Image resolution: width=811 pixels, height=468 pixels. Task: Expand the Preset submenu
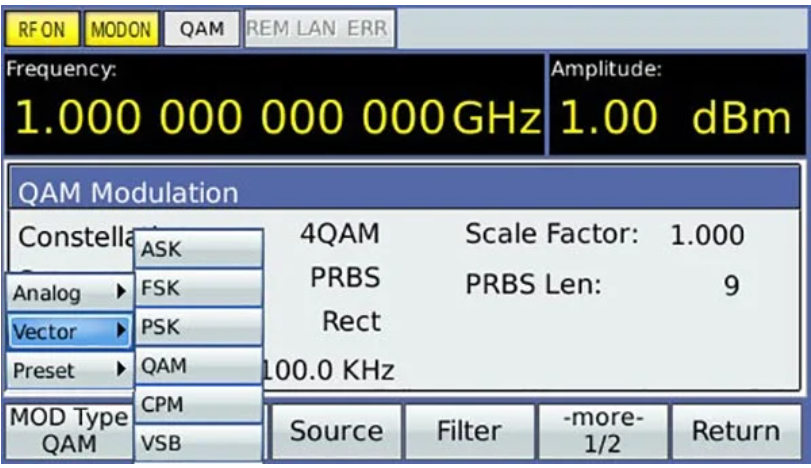pos(67,369)
